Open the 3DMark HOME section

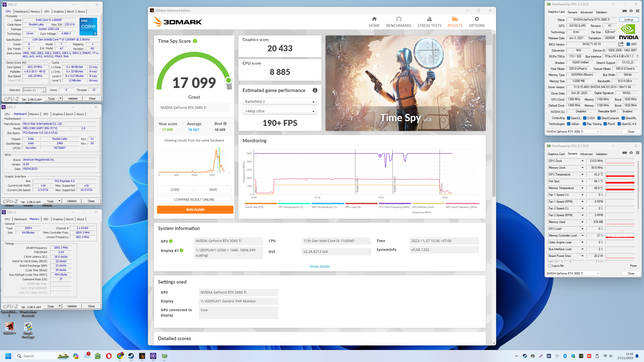[374, 22]
